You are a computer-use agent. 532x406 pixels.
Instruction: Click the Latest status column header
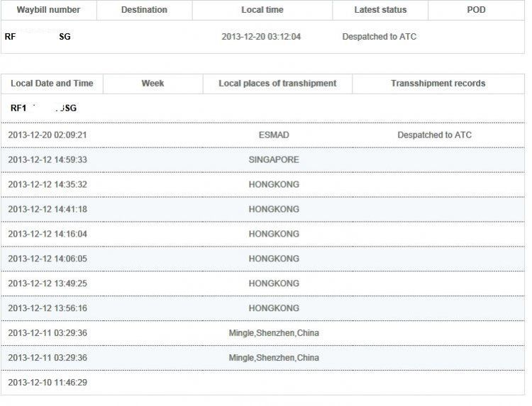pos(380,10)
